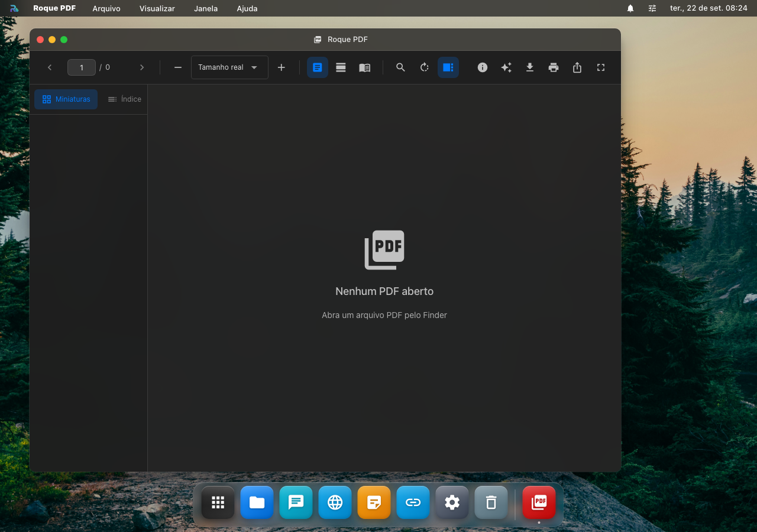757x532 pixels.
Task: Open the Roque PDF app menu
Action: point(54,8)
